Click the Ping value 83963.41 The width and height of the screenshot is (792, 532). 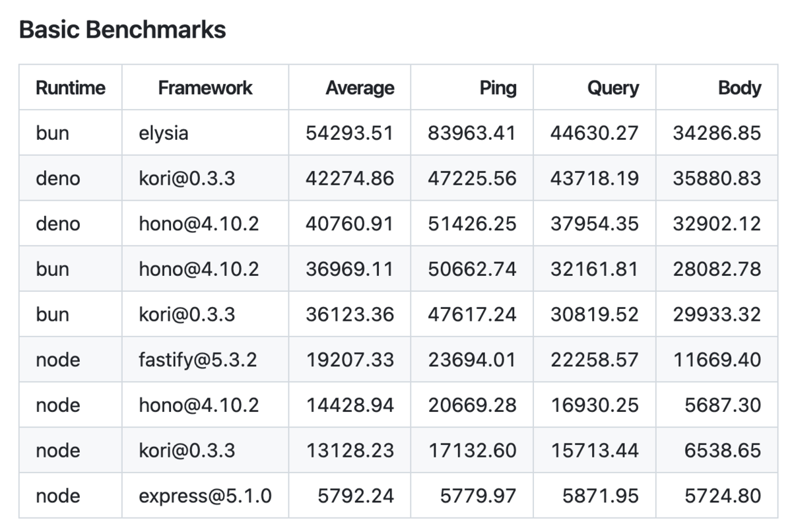click(472, 133)
